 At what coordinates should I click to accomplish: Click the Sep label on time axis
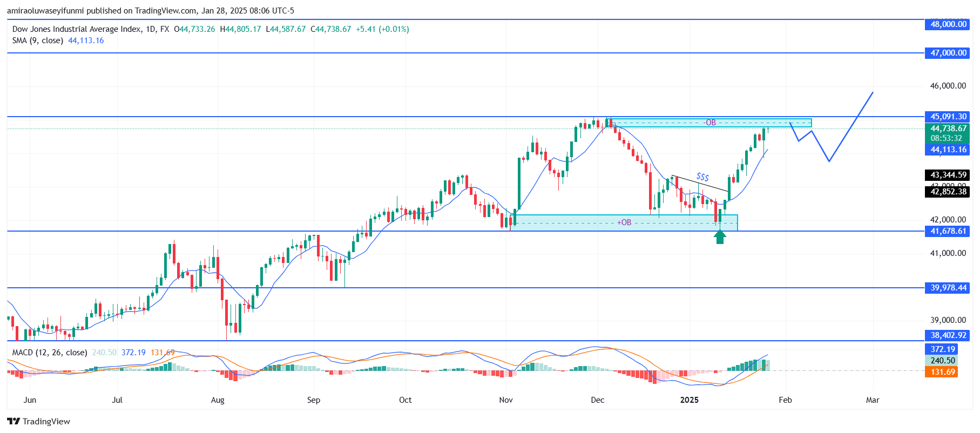(x=314, y=400)
